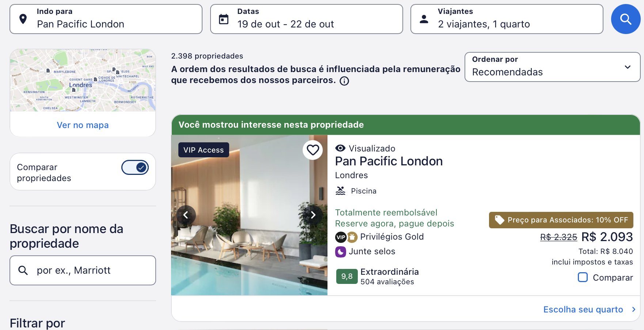
Task: Open info icon about results order
Action: click(344, 81)
